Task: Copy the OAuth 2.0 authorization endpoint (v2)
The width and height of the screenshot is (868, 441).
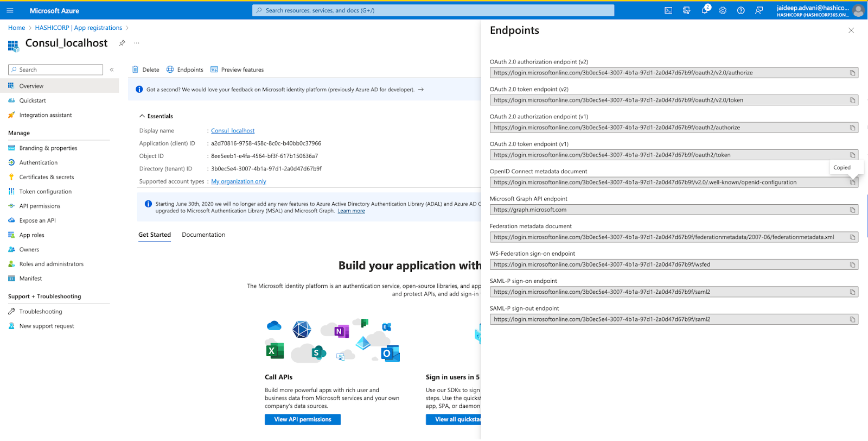Action: click(852, 73)
